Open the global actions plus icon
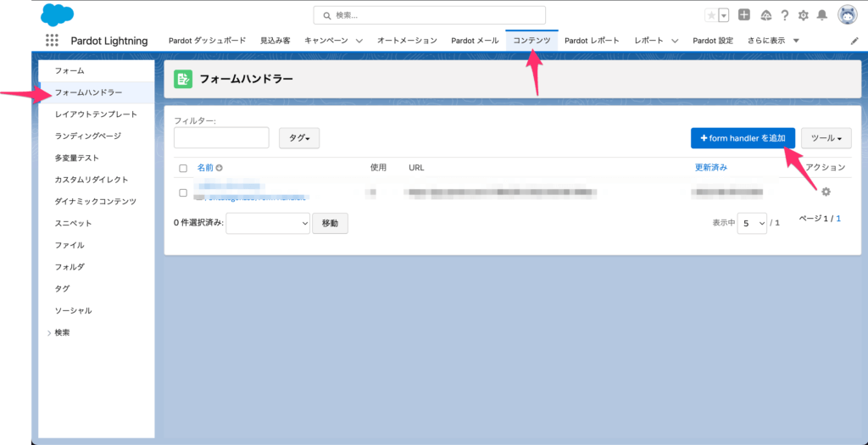 [x=744, y=15]
